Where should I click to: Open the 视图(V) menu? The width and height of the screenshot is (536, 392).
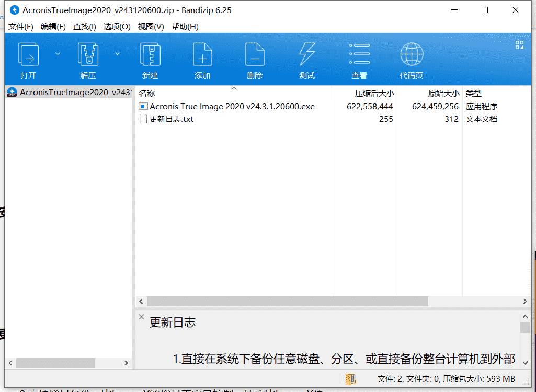151,27
